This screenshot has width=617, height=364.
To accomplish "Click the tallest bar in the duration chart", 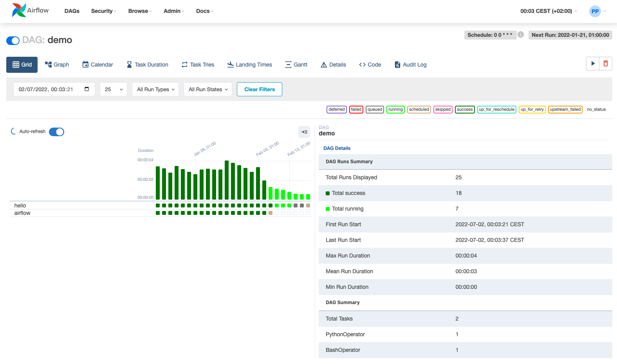I will tap(227, 180).
